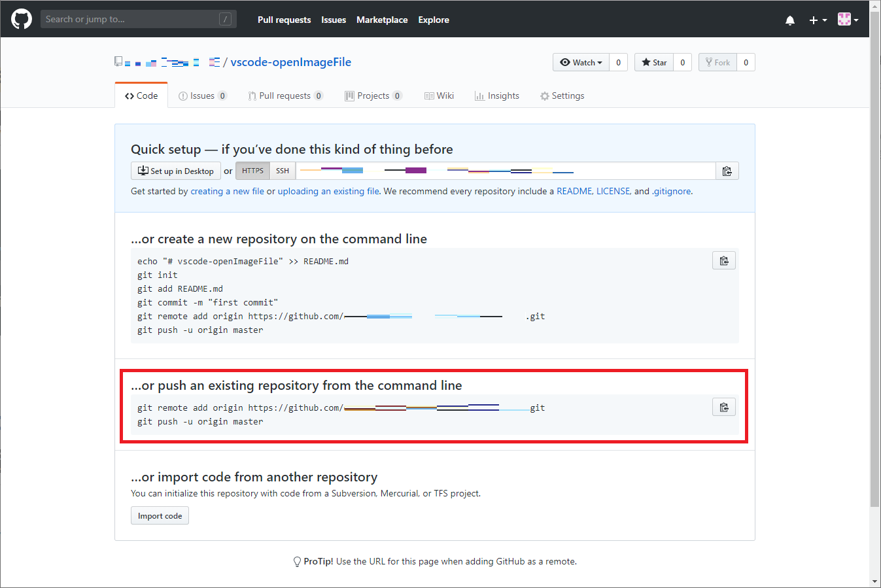Screen dimensions: 881x588
Task: Switch to the Settings tab
Action: pyautogui.click(x=562, y=95)
